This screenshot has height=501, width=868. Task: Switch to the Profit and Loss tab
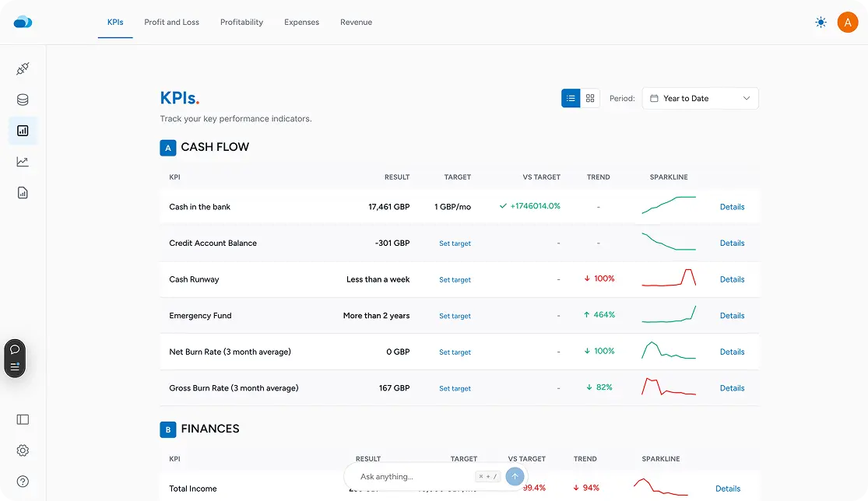point(171,22)
